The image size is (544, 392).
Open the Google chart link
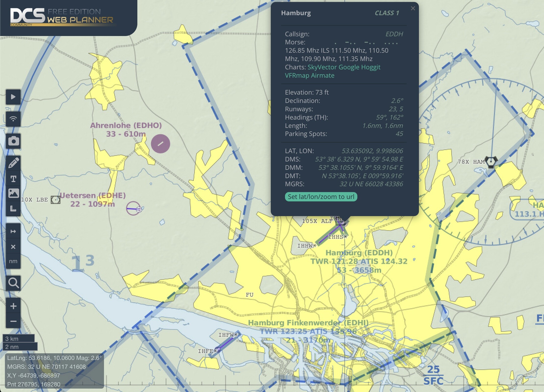click(349, 67)
